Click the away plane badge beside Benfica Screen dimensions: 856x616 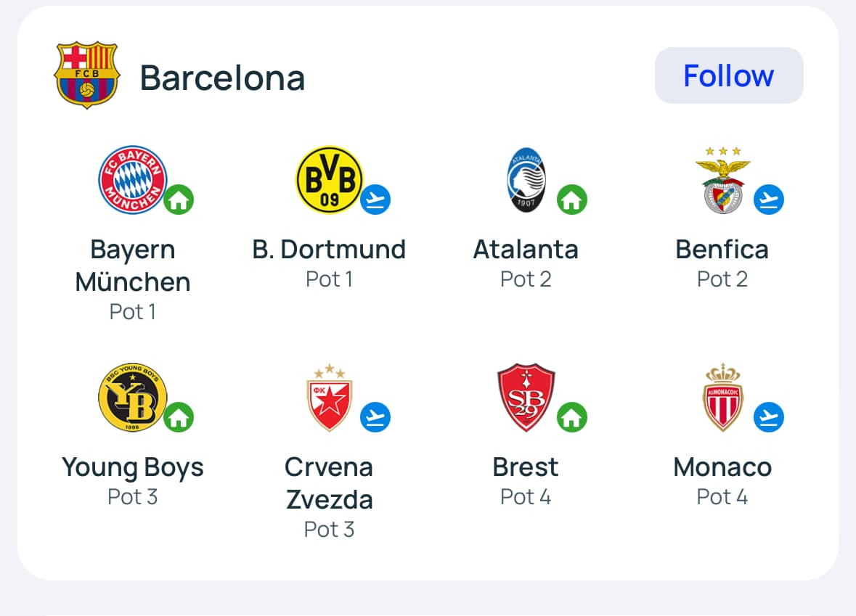coord(768,200)
